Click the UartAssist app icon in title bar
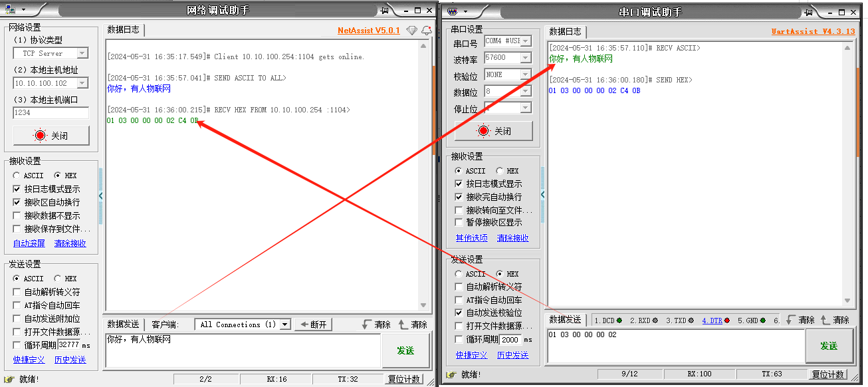This screenshot has height=387, width=868. (x=453, y=11)
